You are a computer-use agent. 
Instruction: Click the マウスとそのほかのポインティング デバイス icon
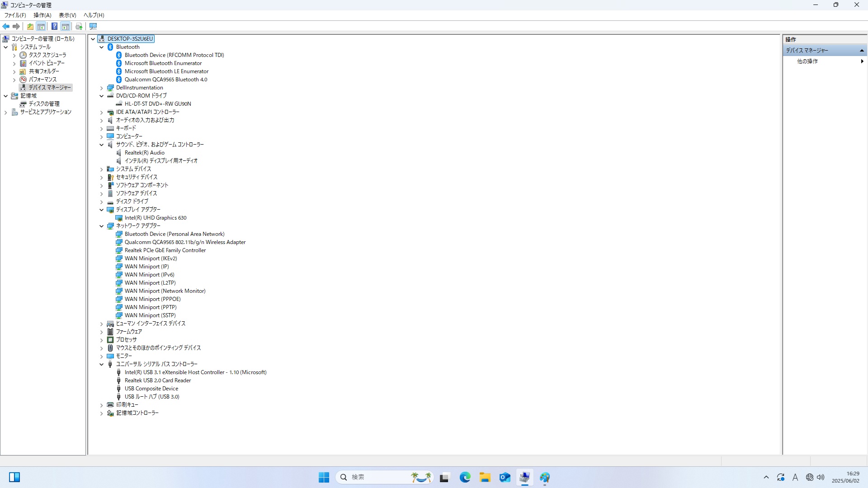pyautogui.click(x=110, y=348)
